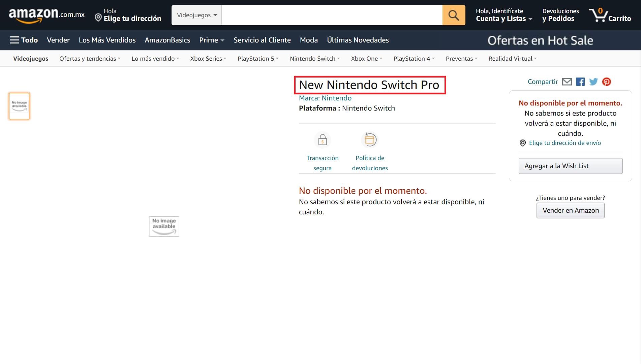Open Moda in the nav bar
The height and width of the screenshot is (364, 641).
tap(309, 40)
